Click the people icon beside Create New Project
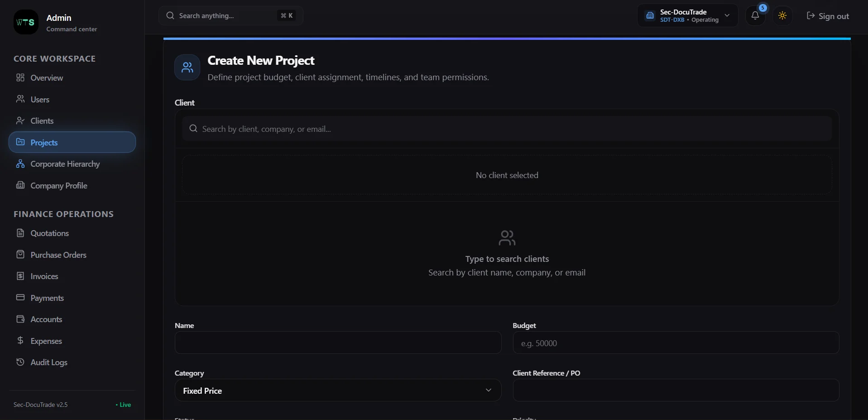 click(187, 68)
